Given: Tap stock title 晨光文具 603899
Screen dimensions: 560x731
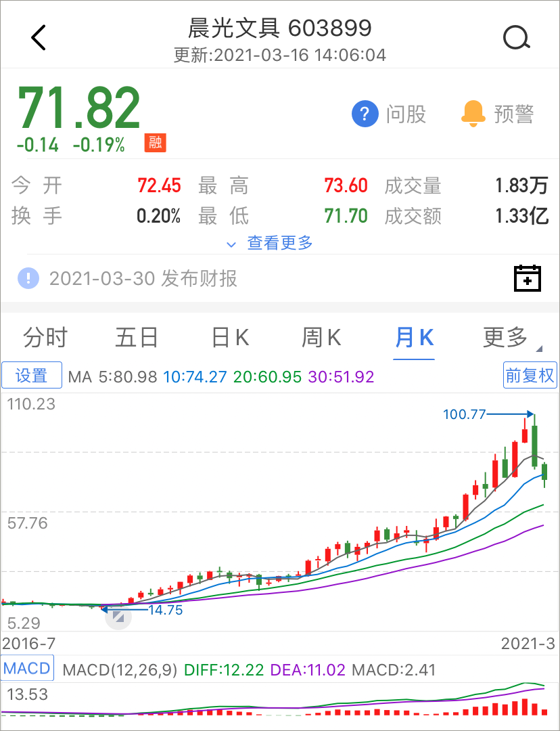Looking at the screenshot, I should point(279,28).
